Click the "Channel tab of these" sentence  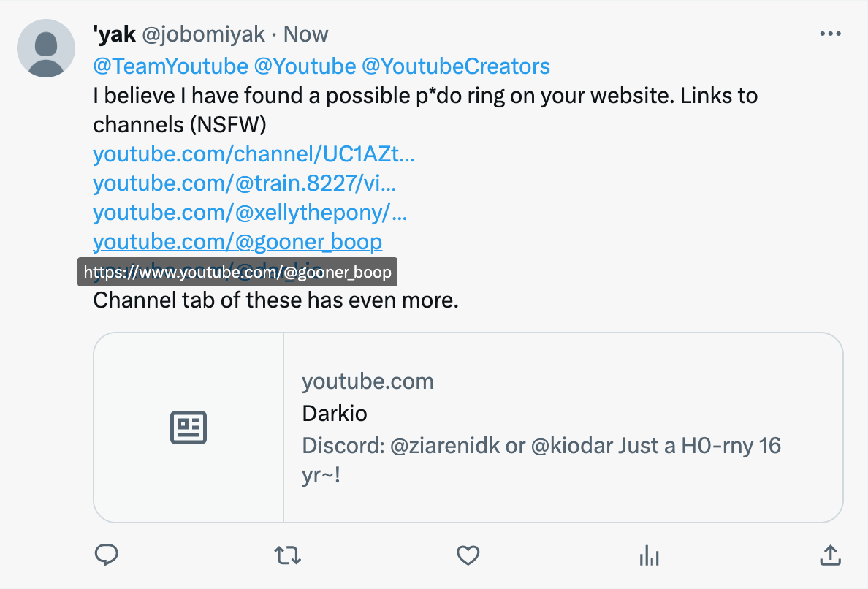point(275,300)
